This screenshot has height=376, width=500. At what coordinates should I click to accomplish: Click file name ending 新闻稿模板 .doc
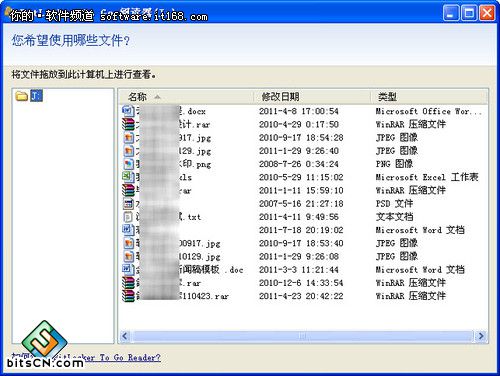coord(190,270)
